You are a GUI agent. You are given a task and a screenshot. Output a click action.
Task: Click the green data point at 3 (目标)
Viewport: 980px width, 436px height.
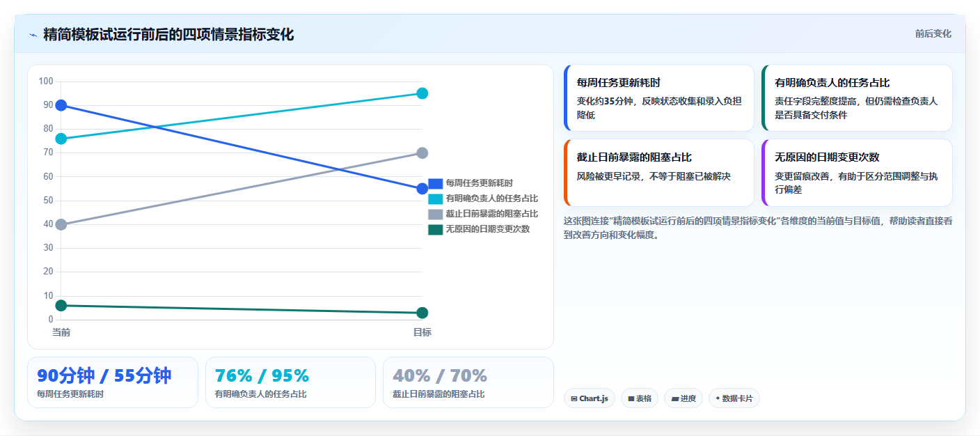tap(422, 313)
